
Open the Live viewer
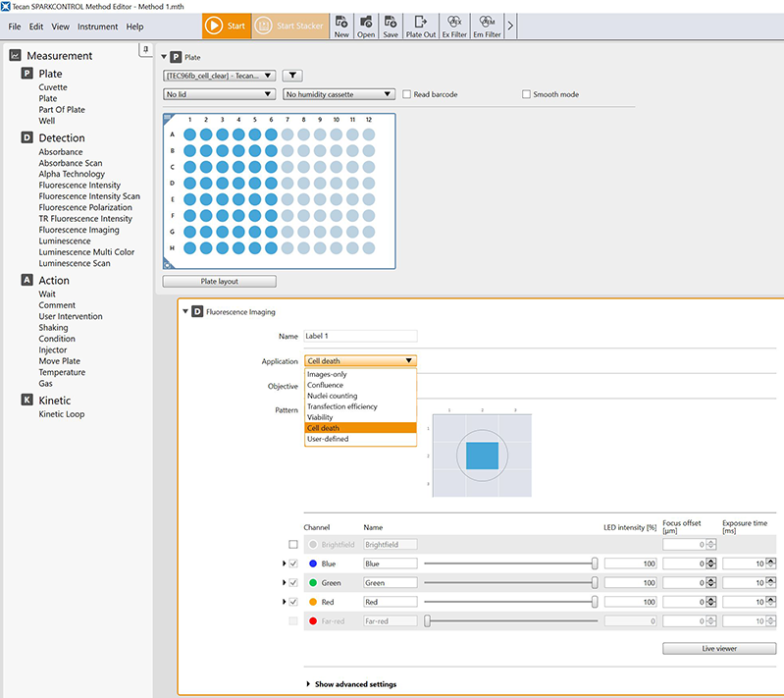coord(718,649)
